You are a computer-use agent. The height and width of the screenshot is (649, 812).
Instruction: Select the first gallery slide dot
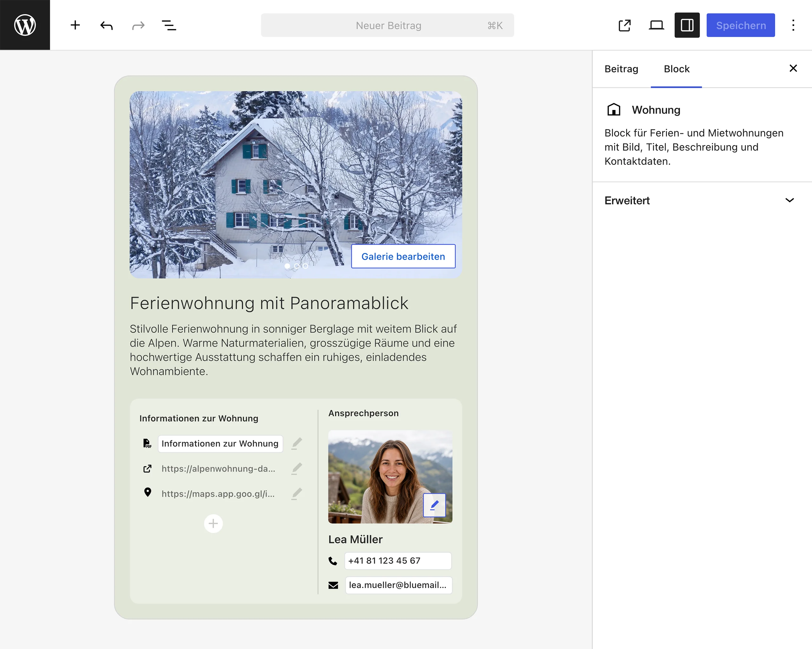pyautogui.click(x=287, y=266)
